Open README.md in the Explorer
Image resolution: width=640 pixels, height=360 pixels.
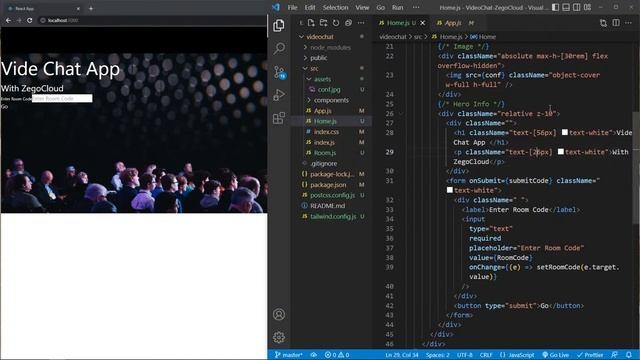coord(327,206)
